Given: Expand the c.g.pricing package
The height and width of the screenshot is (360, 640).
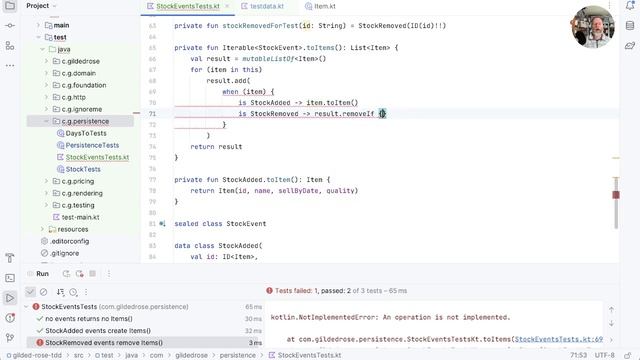Looking at the screenshot, I should click(47, 181).
